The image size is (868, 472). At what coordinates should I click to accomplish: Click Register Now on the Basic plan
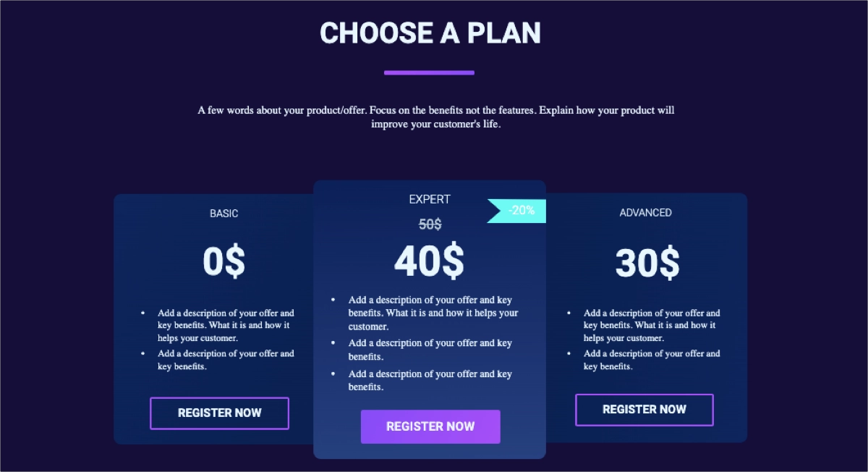219,413
